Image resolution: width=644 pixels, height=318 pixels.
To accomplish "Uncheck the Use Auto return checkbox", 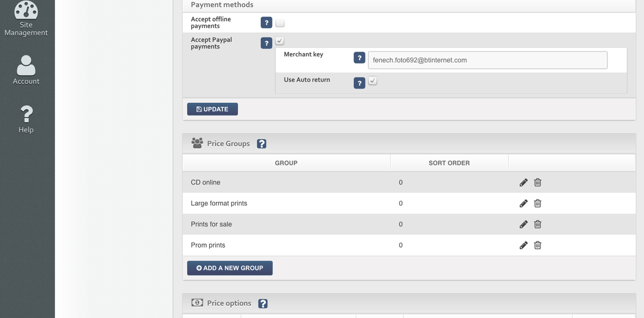I will click(373, 81).
